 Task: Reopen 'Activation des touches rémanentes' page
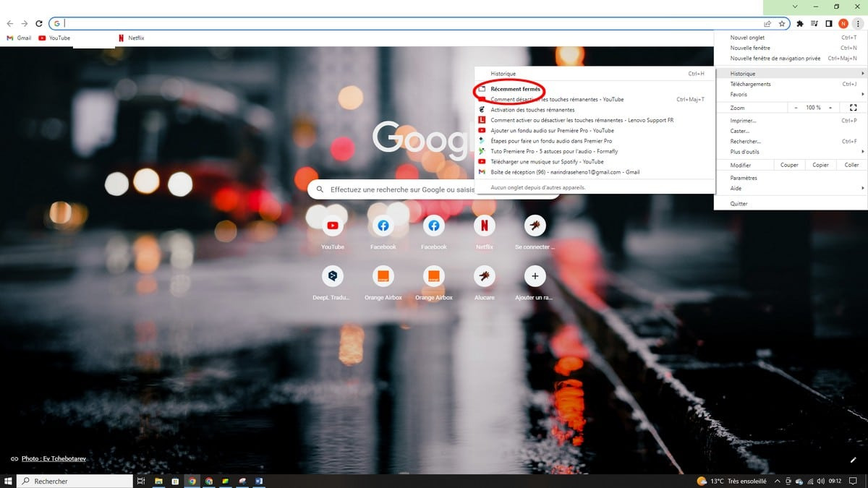coord(595,110)
